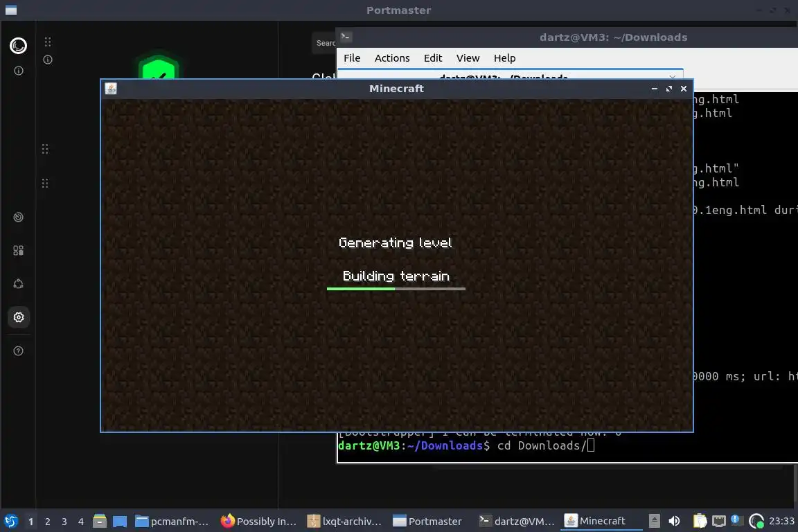Activate Portmaster taskbar button
798x532 pixels.
[427, 521]
